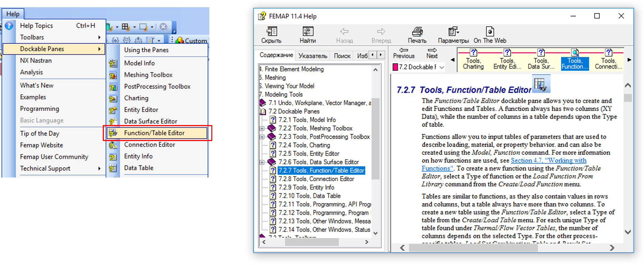This screenshot has width=644, height=265.
Task: Switch to the Поиск tab
Action: point(342,56)
